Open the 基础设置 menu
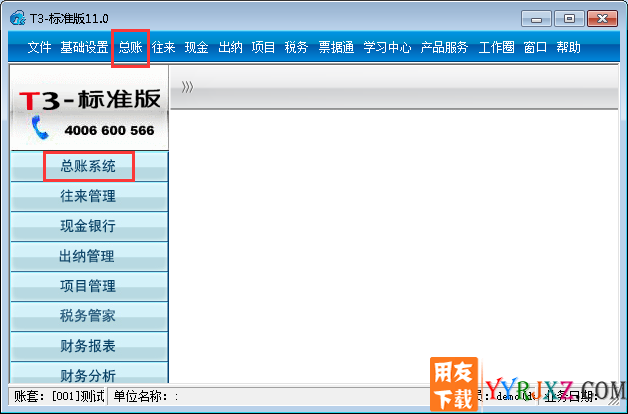Screen dimensions: 628x414 (84, 48)
